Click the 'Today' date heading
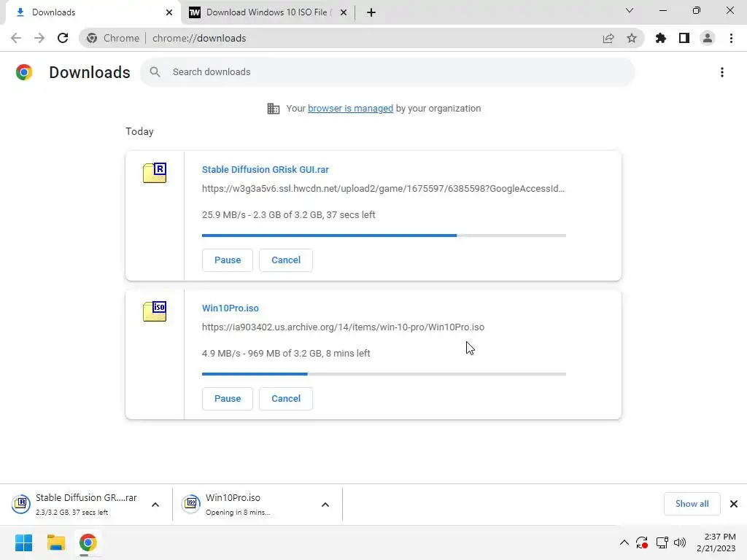 pos(139,131)
